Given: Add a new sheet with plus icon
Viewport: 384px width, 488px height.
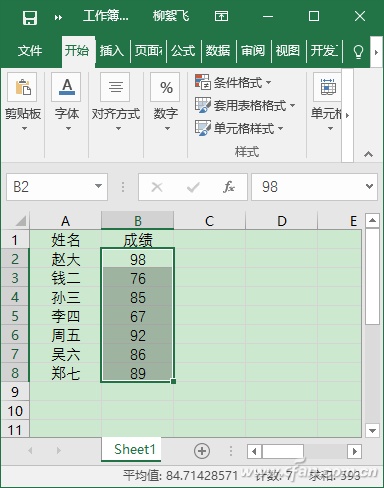Looking at the screenshot, I should click(x=202, y=451).
